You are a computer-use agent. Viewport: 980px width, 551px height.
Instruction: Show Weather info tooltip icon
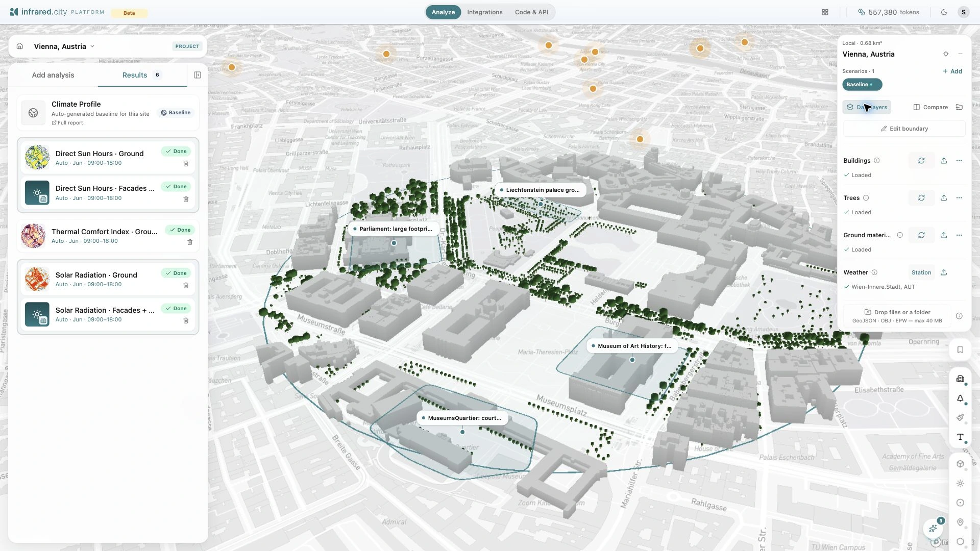click(874, 272)
